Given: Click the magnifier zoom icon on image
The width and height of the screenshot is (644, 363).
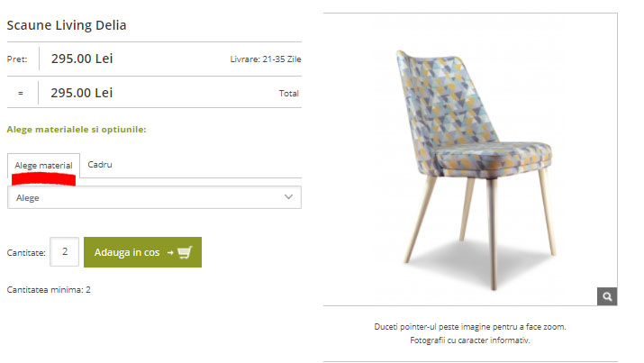Looking at the screenshot, I should click(607, 296).
